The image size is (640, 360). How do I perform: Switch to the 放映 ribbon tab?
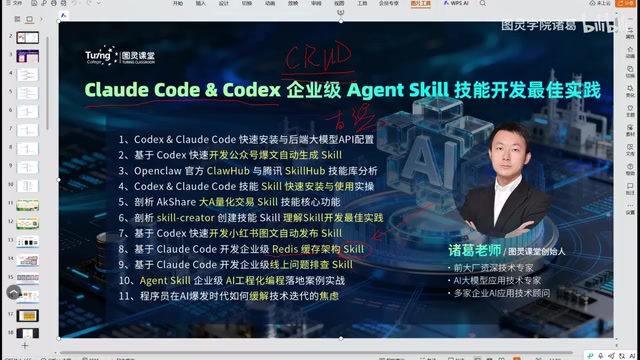coord(293,3)
